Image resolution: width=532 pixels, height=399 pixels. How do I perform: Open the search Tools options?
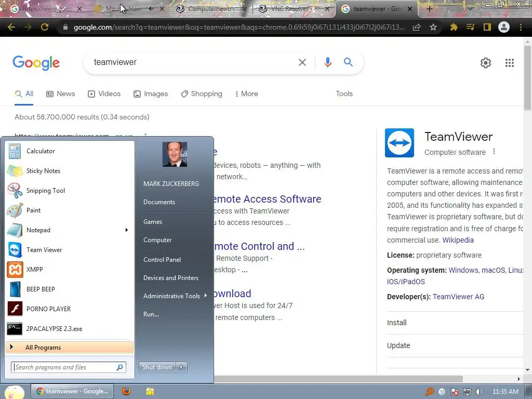[344, 94]
